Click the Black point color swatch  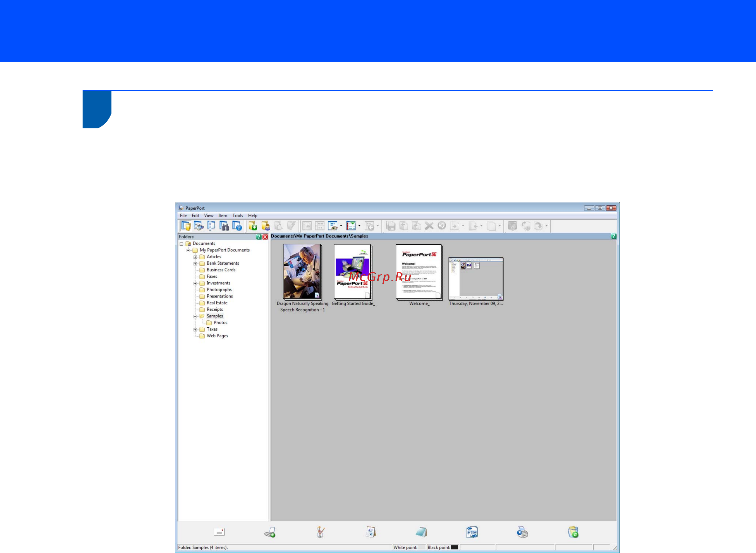(454, 547)
